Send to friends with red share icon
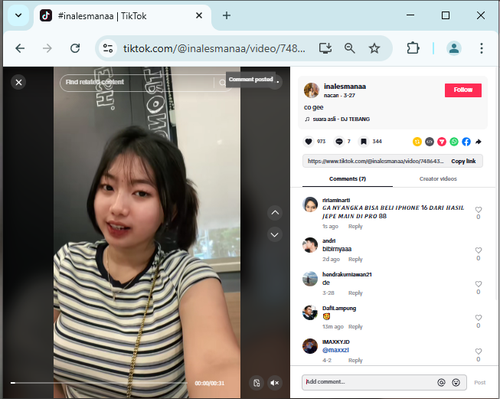500x399 pixels. 442,142
